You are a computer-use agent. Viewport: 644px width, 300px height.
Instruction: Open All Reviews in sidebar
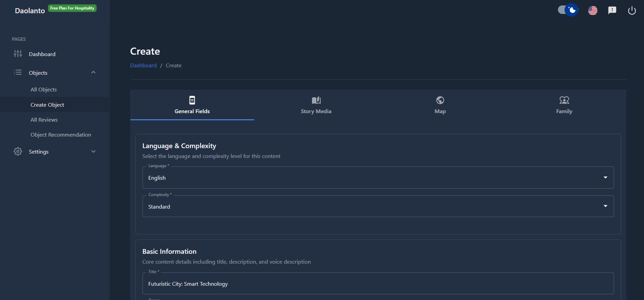pyautogui.click(x=55, y=120)
